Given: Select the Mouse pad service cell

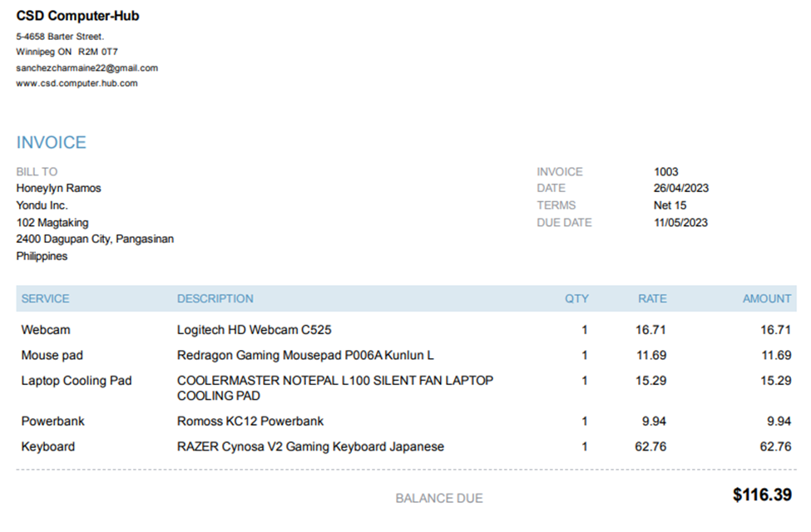Looking at the screenshot, I should click(x=52, y=356).
